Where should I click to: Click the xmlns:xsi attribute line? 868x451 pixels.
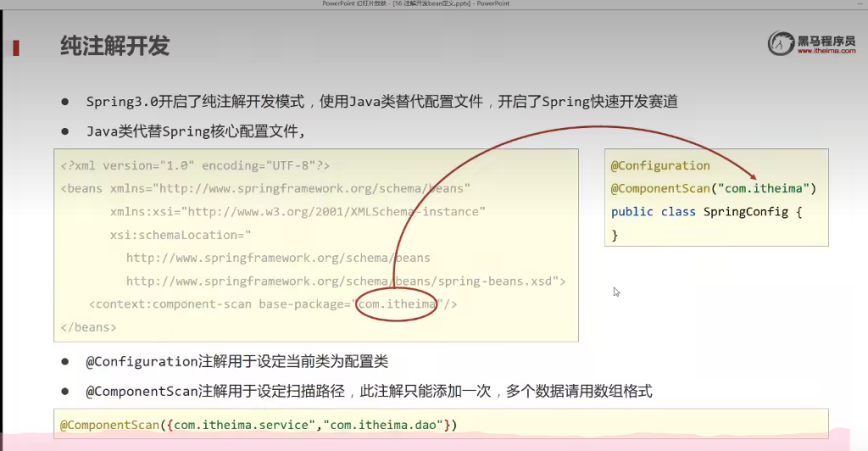coord(297,211)
